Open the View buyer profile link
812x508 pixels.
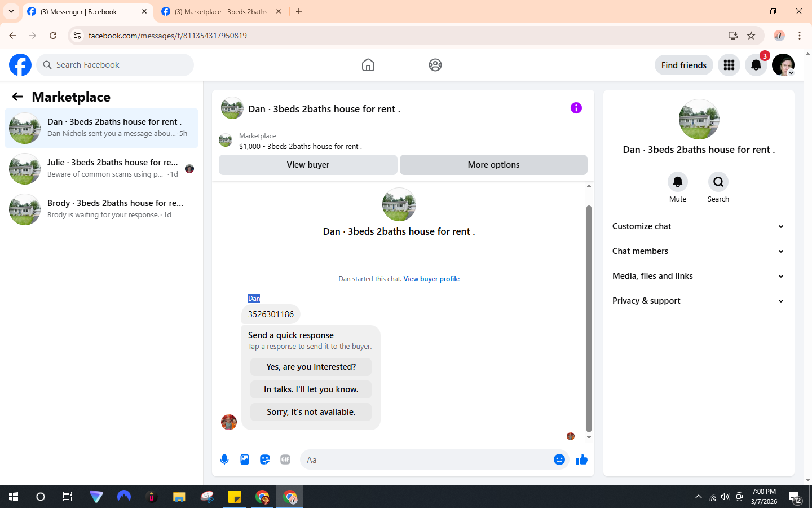tap(431, 279)
